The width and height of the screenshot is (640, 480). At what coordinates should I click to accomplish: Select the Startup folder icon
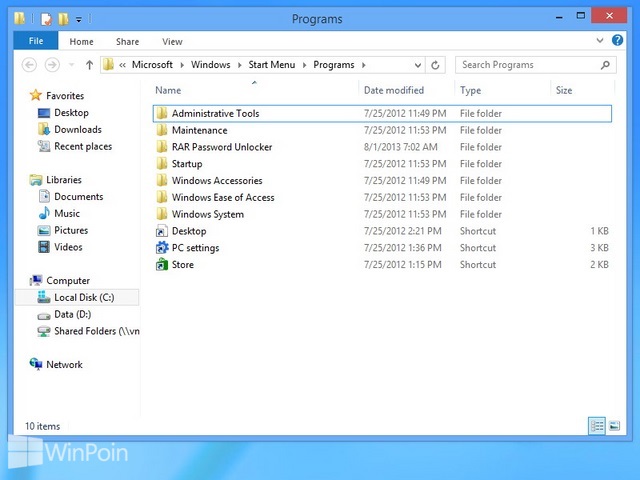pos(162,164)
